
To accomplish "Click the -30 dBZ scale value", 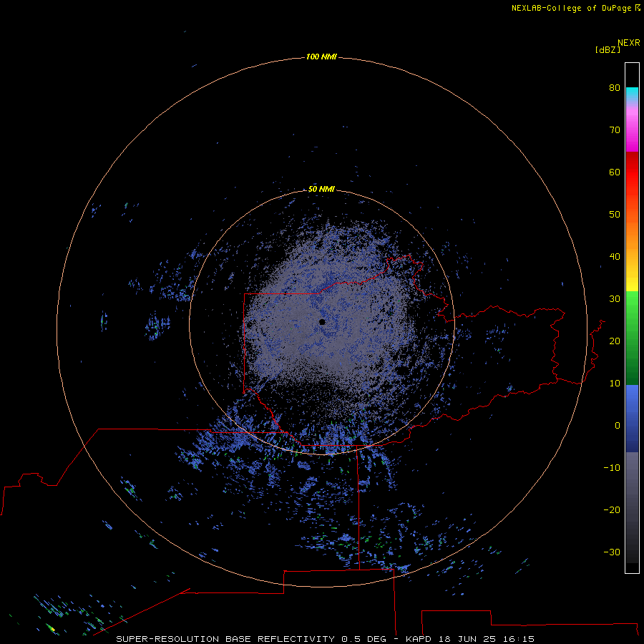I will [x=612, y=552].
